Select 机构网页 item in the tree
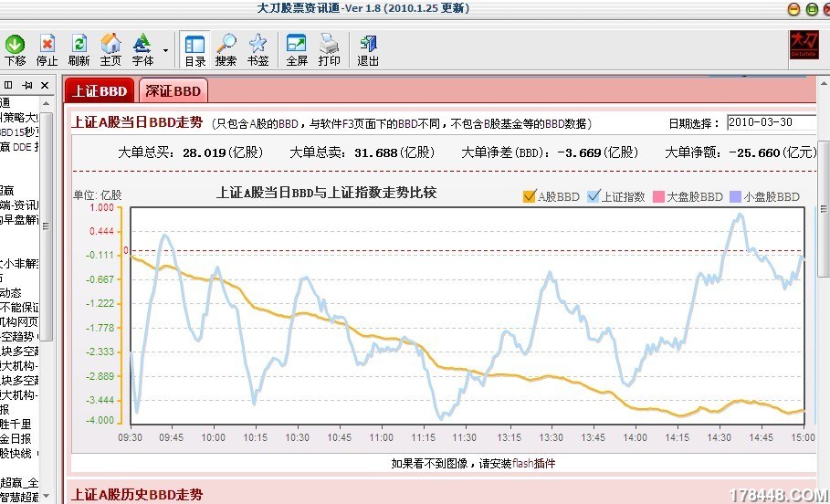The image size is (830, 504). click(19, 322)
